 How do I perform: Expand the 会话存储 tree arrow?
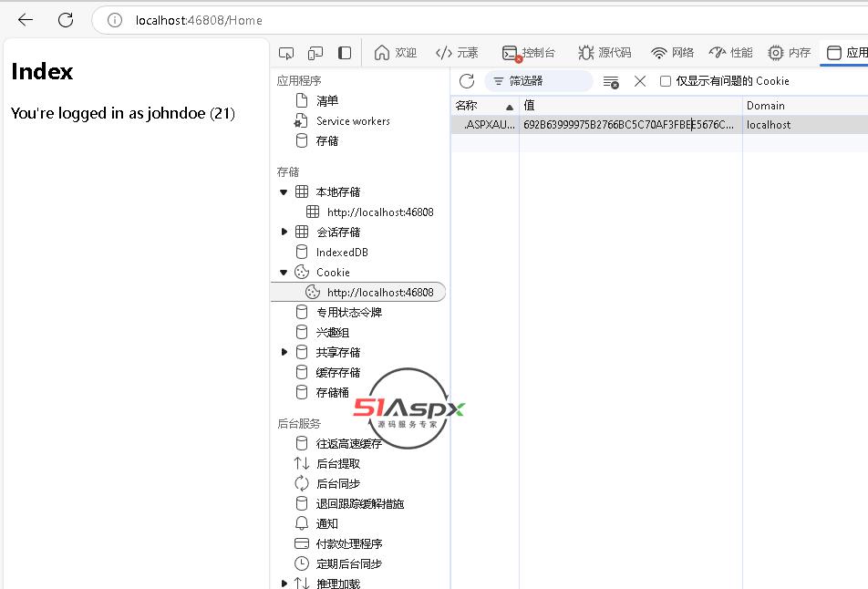click(x=284, y=232)
